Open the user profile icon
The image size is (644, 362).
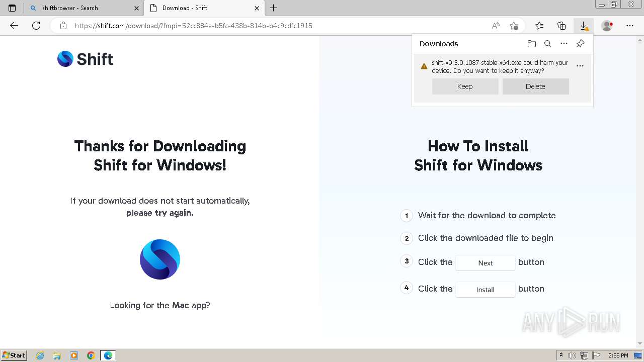pos(607,26)
